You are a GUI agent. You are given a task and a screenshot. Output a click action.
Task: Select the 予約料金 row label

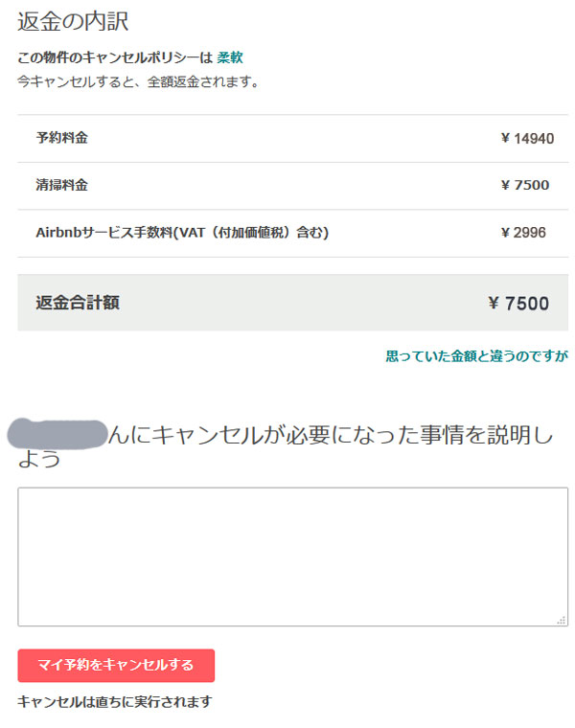61,137
